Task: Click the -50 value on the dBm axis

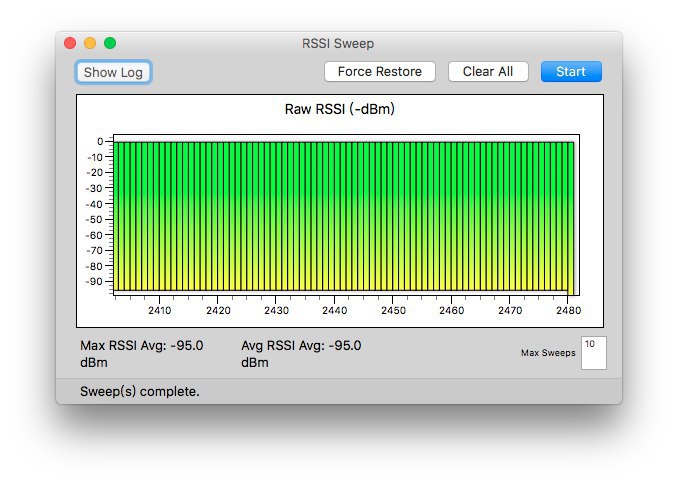Action: point(94,220)
